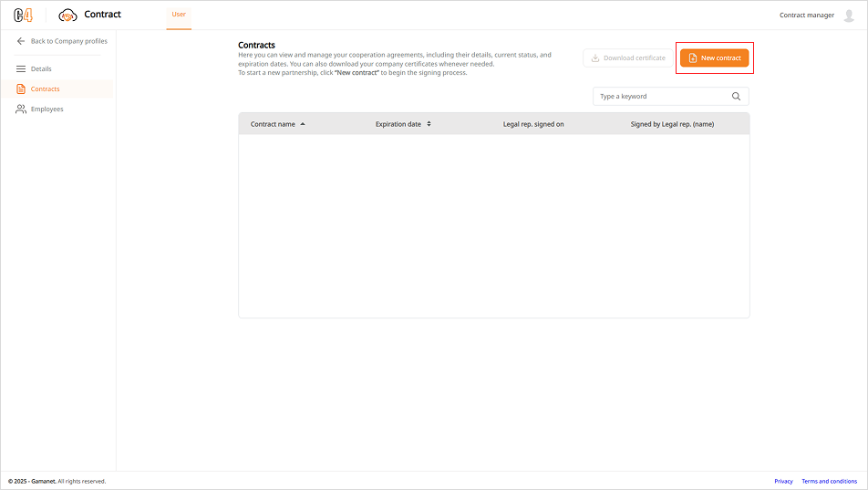This screenshot has width=868, height=490.
Task: Click the Employees people icon
Action: (x=21, y=109)
